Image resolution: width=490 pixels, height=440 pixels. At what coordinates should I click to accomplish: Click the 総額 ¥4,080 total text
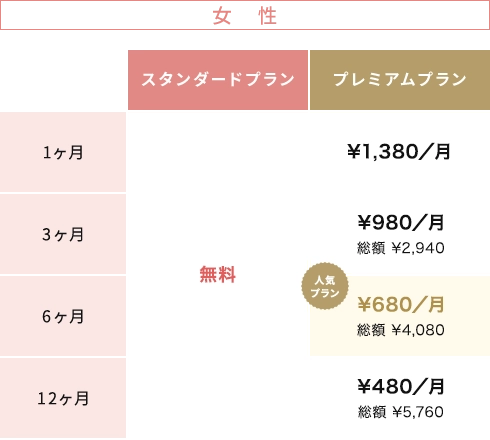(401, 330)
